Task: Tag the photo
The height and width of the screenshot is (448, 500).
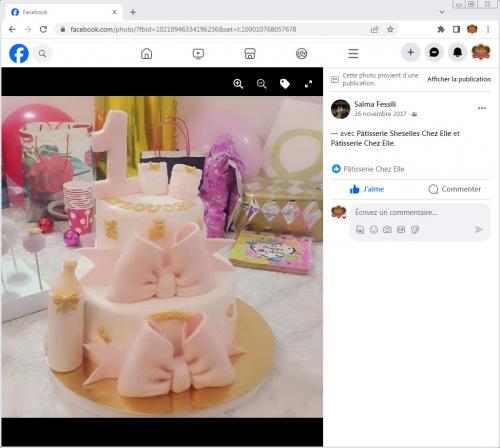Action: (x=285, y=84)
